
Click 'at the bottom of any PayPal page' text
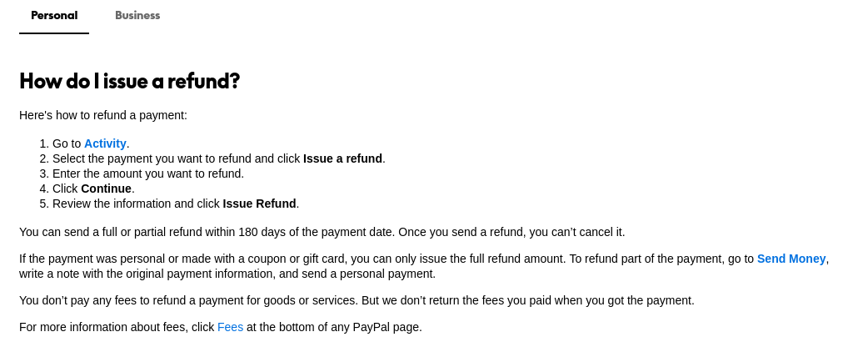coord(334,327)
